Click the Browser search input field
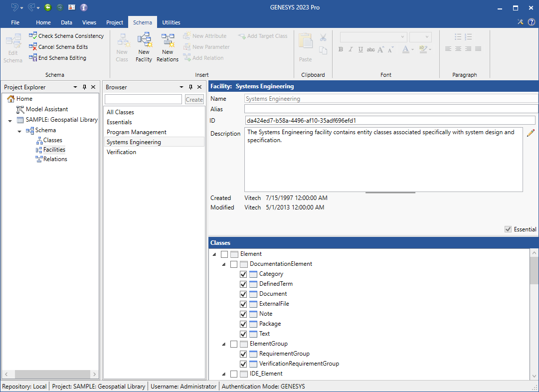The height and width of the screenshot is (392, 539). pyautogui.click(x=143, y=99)
